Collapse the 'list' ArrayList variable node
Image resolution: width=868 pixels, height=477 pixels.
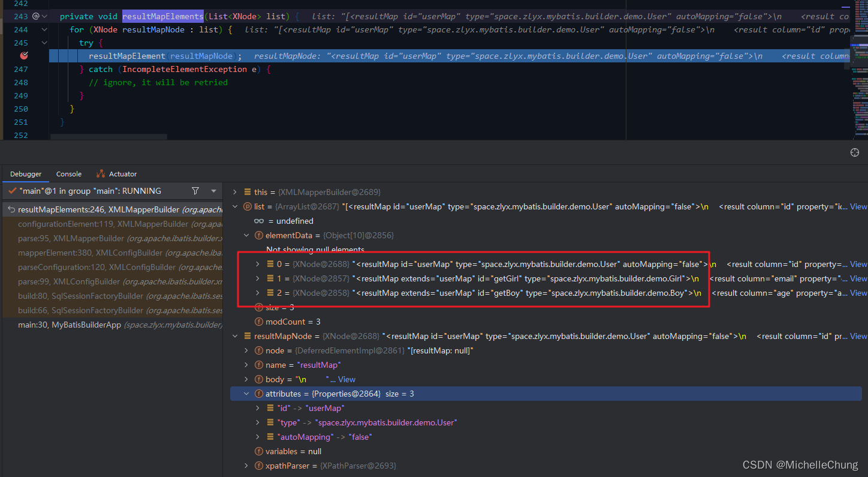click(x=235, y=206)
